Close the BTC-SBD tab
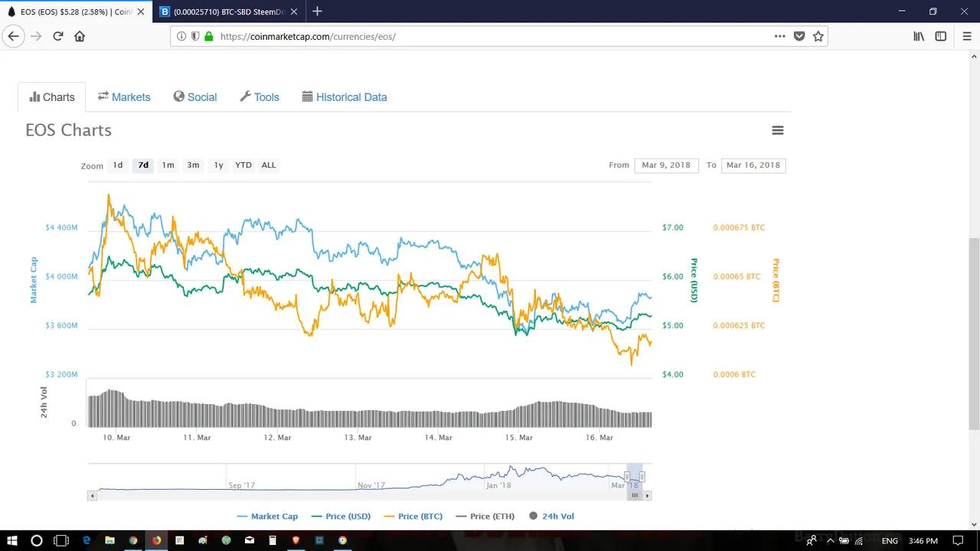This screenshot has height=551, width=980. (295, 11)
